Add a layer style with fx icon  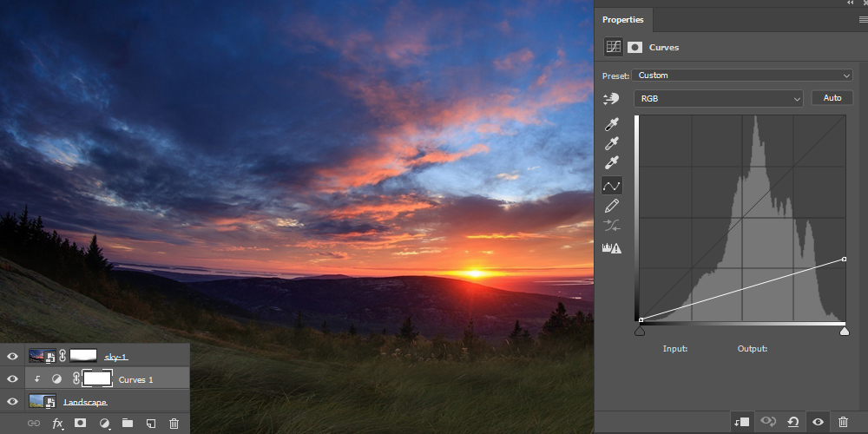point(58,424)
